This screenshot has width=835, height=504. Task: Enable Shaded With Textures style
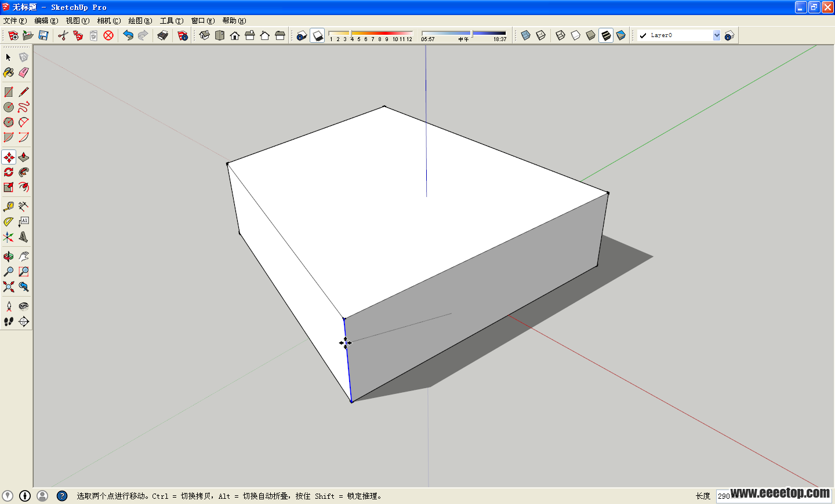606,35
